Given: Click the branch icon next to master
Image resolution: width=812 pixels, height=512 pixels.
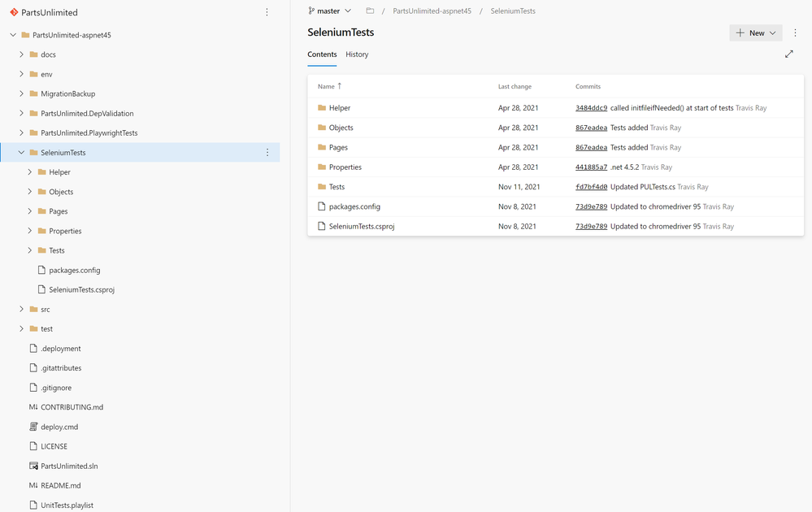Looking at the screenshot, I should [x=311, y=11].
